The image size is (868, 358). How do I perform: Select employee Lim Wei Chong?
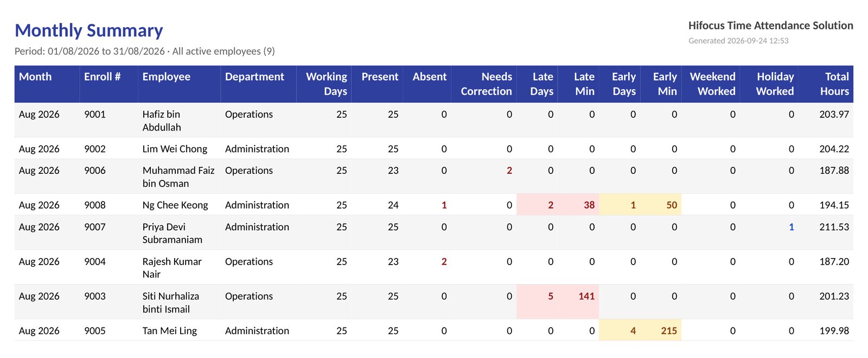point(175,149)
